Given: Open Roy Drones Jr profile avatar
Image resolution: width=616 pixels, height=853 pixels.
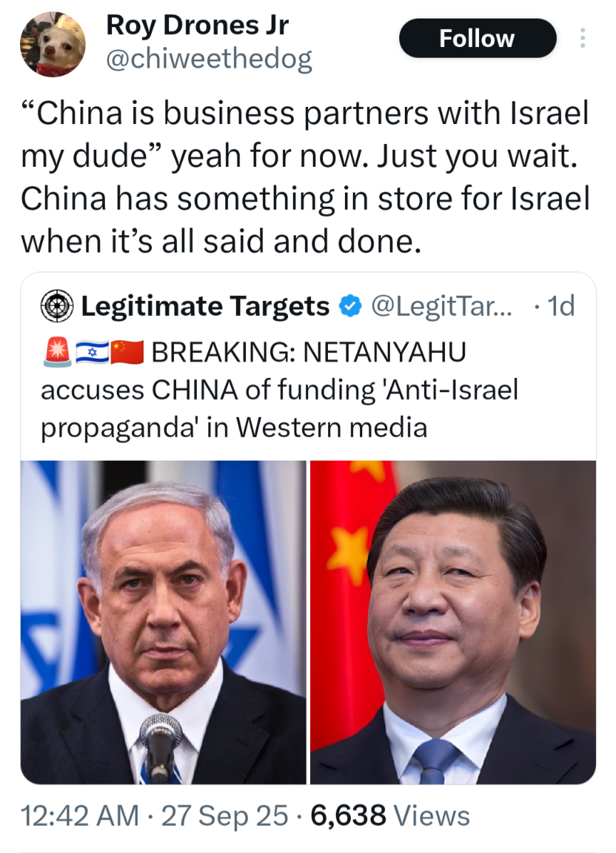Looking at the screenshot, I should click(x=53, y=44).
